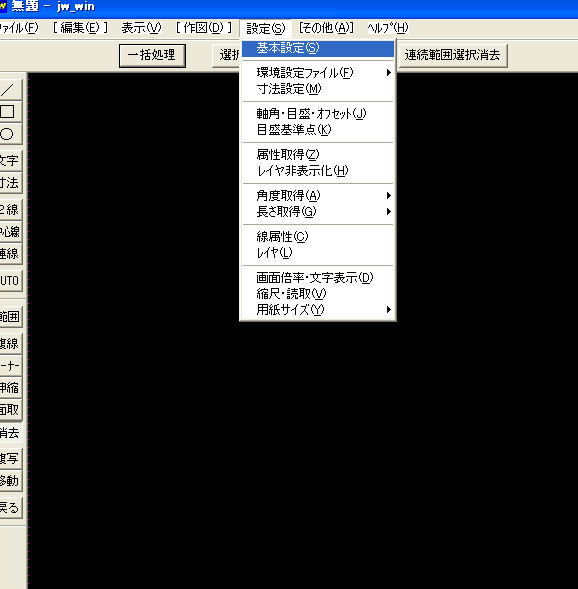Select the rectangle drawing tool icon
578x589 pixels.
pyautogui.click(x=10, y=112)
